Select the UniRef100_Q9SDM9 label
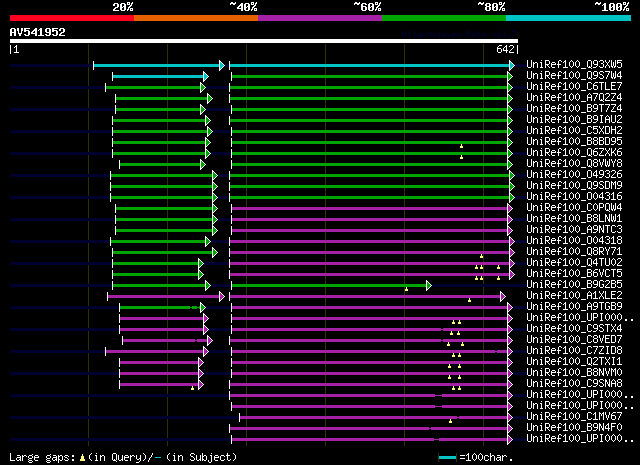The width and height of the screenshot is (640, 465). (574, 186)
